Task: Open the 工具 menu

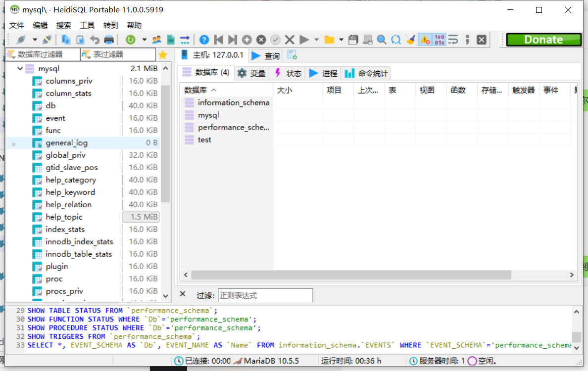Action: [87, 25]
